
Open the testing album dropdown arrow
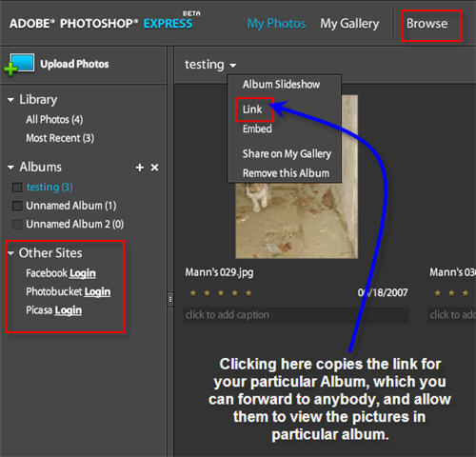233,66
